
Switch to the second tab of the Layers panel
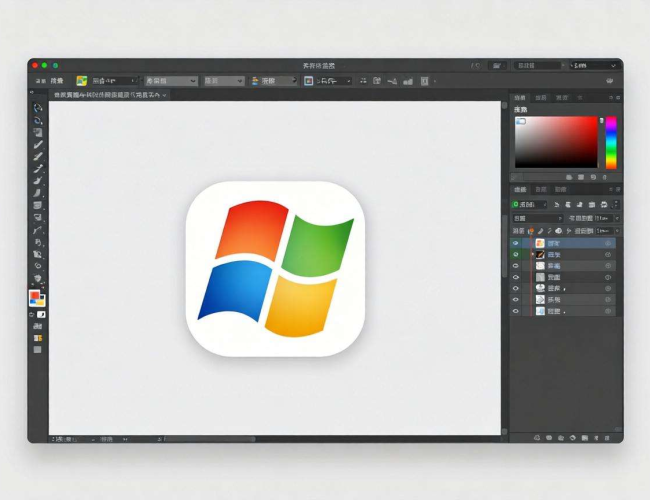click(x=541, y=189)
